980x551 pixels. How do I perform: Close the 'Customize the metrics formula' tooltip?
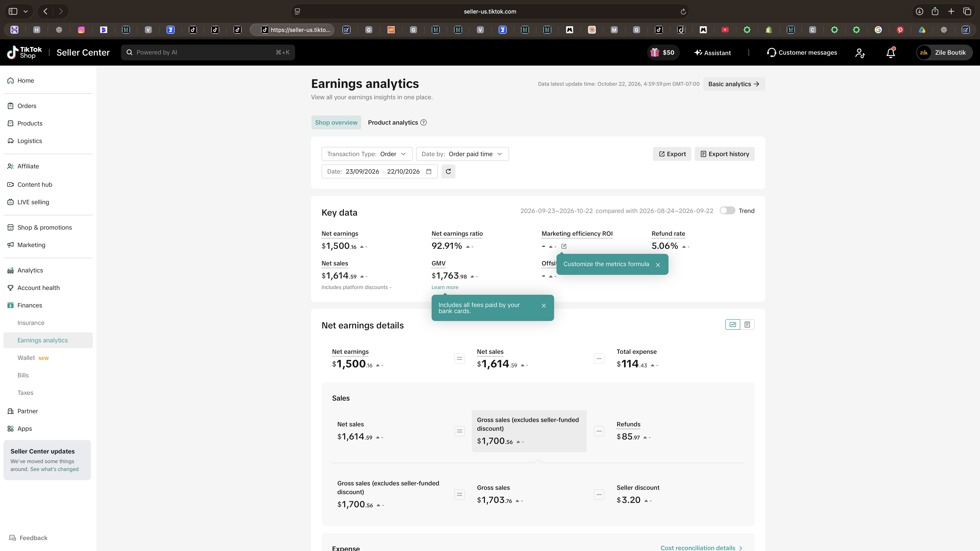[658, 265]
